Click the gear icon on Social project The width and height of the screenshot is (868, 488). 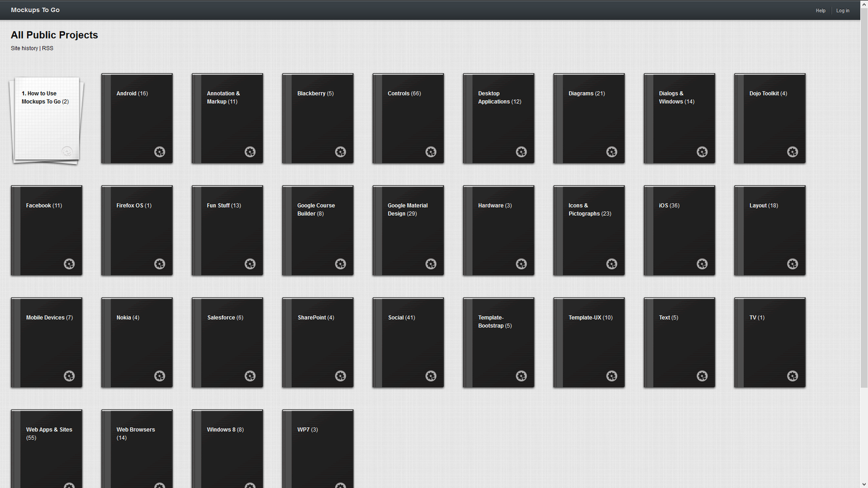pyautogui.click(x=431, y=376)
